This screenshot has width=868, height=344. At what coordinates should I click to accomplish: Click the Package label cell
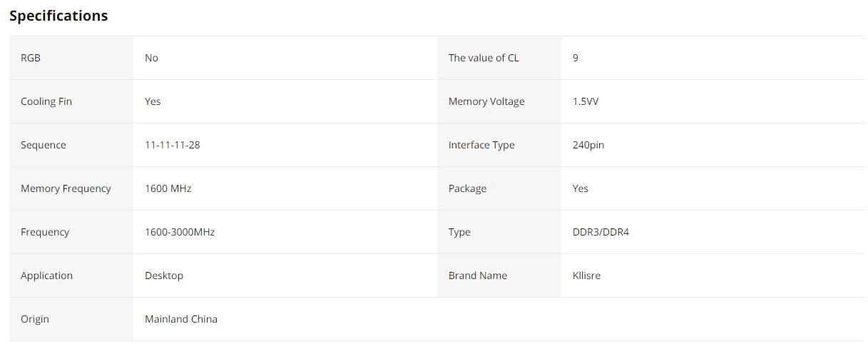[x=499, y=188]
